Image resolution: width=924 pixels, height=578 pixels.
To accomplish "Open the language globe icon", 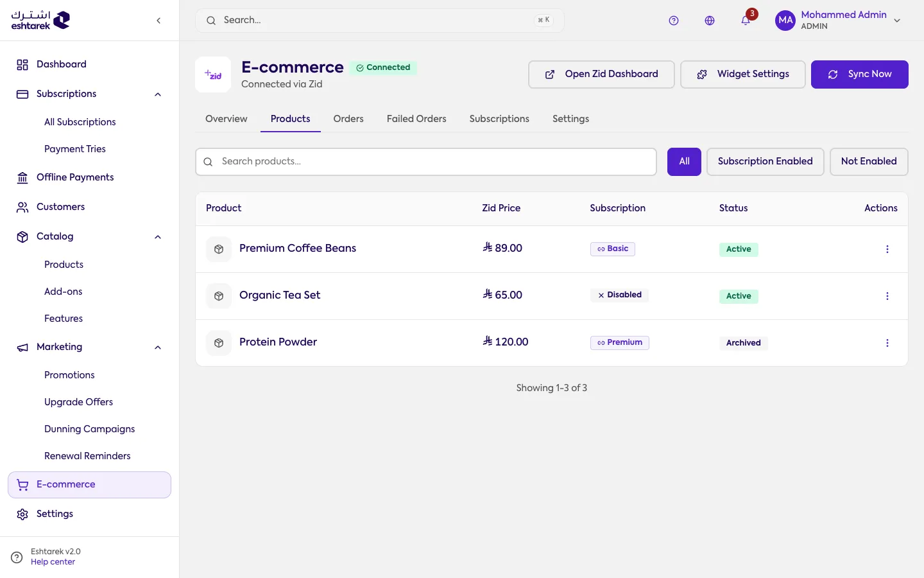I will [710, 21].
